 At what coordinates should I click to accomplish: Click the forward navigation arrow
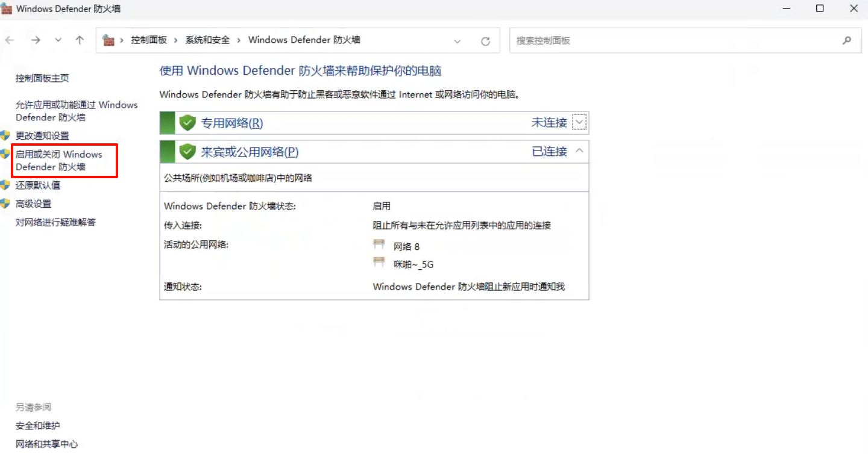(x=36, y=40)
